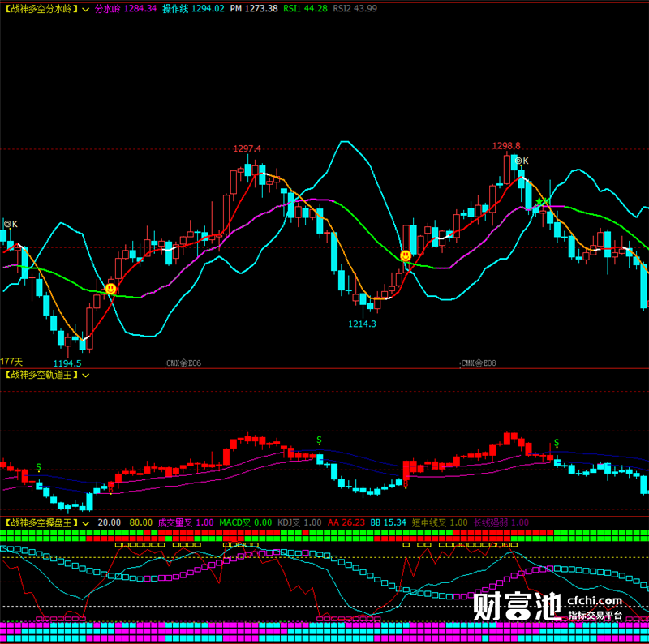Click the 1297.4 high price label
The height and width of the screenshot is (644, 649).
[x=247, y=148]
